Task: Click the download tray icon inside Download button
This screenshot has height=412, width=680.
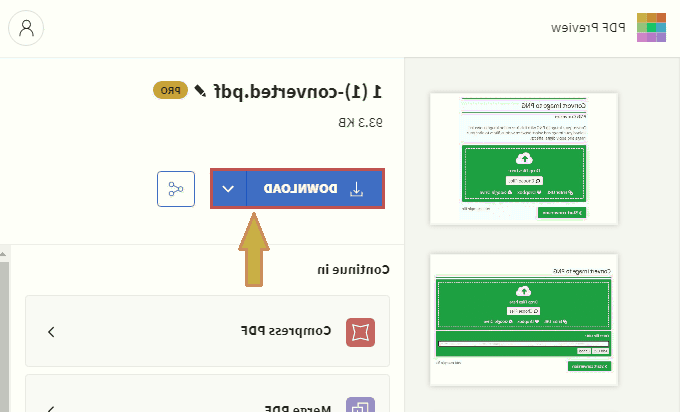Action: click(x=357, y=189)
